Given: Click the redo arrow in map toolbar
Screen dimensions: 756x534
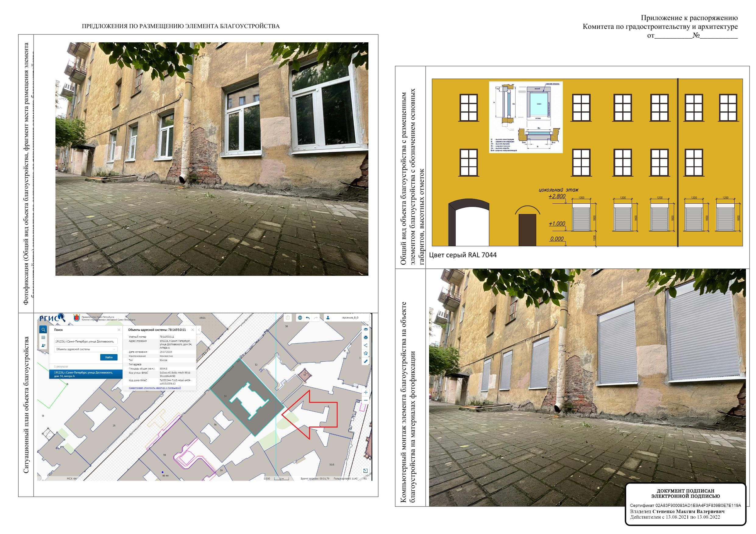Looking at the screenshot, I should click(316, 318).
